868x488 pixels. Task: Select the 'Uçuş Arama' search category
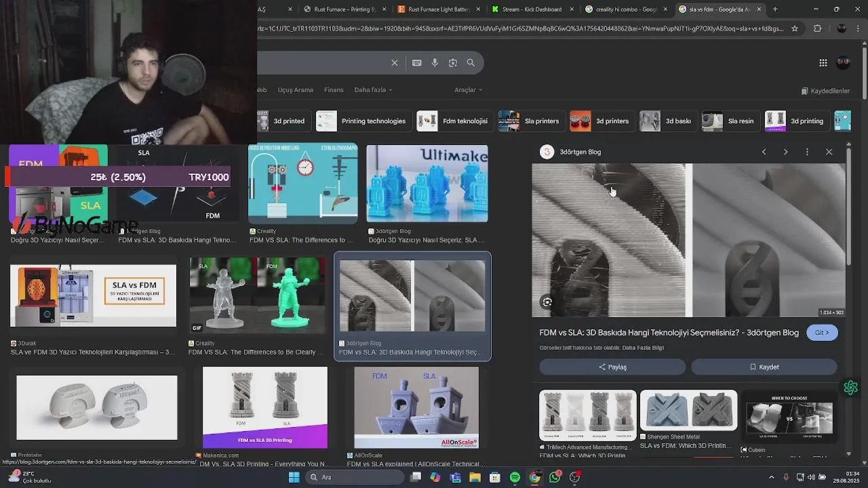[x=296, y=90]
